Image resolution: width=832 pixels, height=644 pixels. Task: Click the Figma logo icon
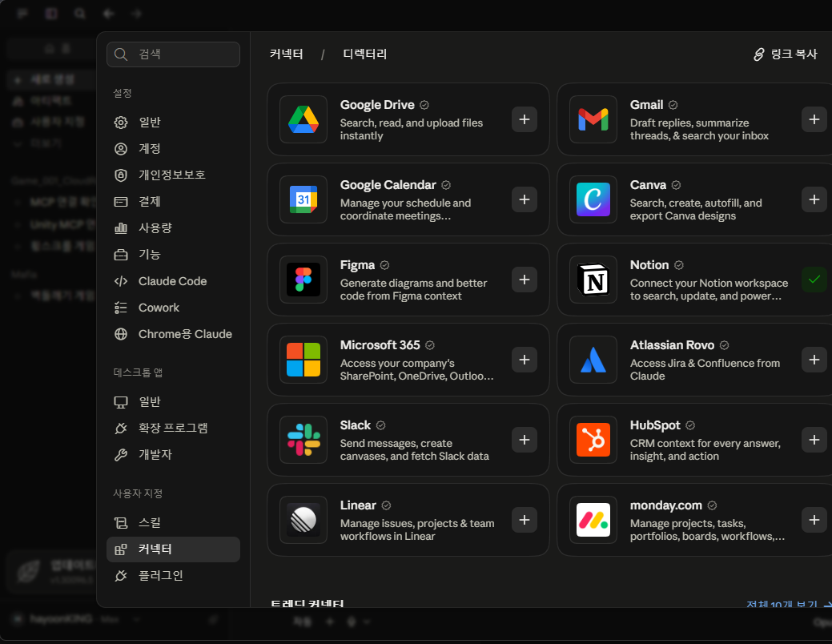pos(303,280)
